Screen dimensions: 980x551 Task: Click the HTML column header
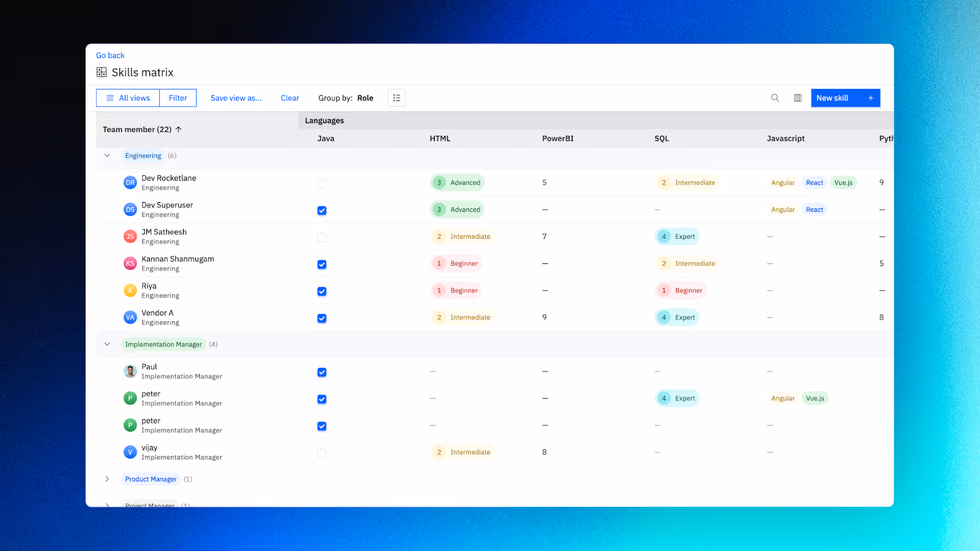tap(440, 138)
